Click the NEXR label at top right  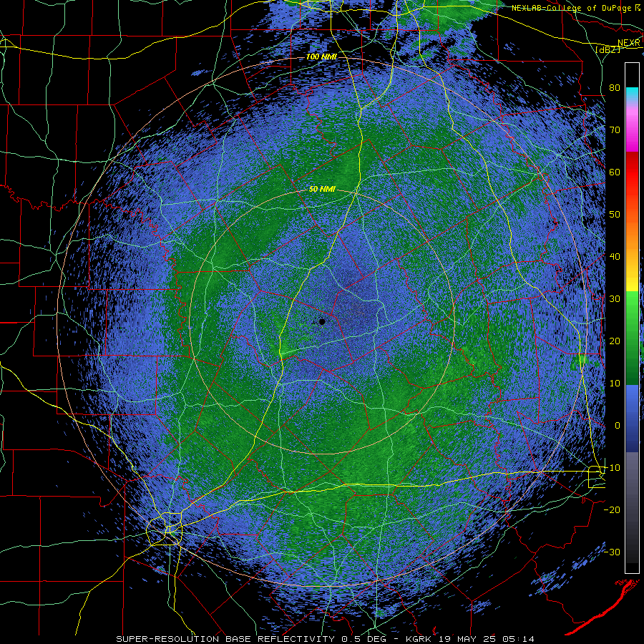tap(629, 43)
